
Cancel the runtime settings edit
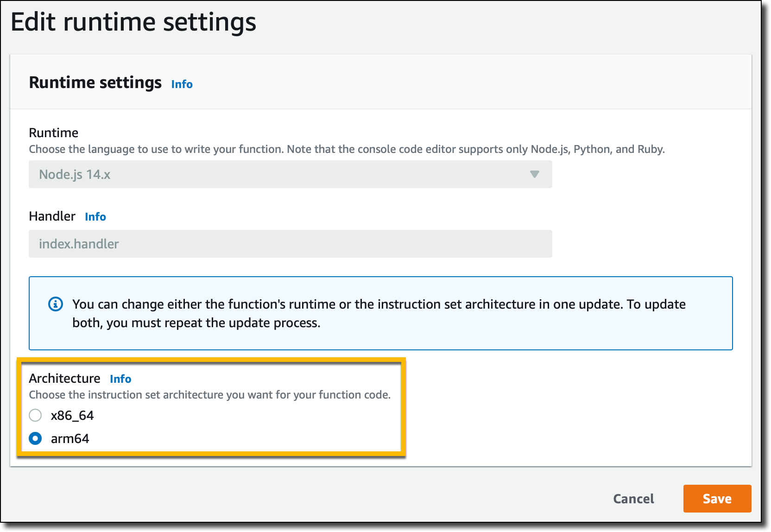coord(633,499)
